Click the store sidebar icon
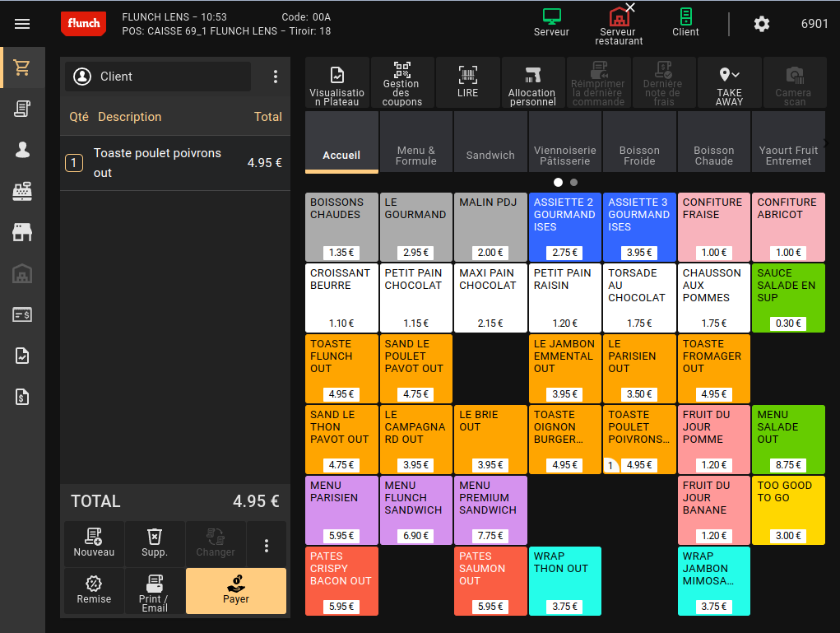This screenshot has width=840, height=633. click(22, 233)
